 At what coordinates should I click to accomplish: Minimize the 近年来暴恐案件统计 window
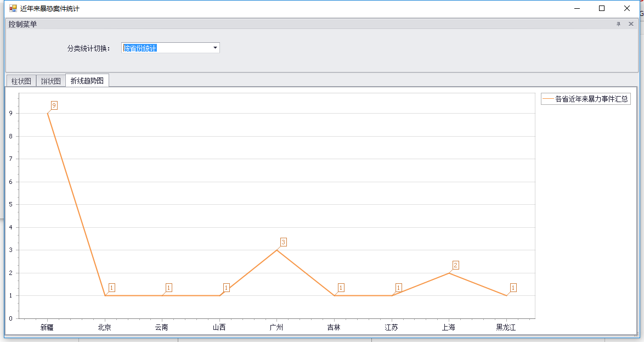[x=577, y=8]
